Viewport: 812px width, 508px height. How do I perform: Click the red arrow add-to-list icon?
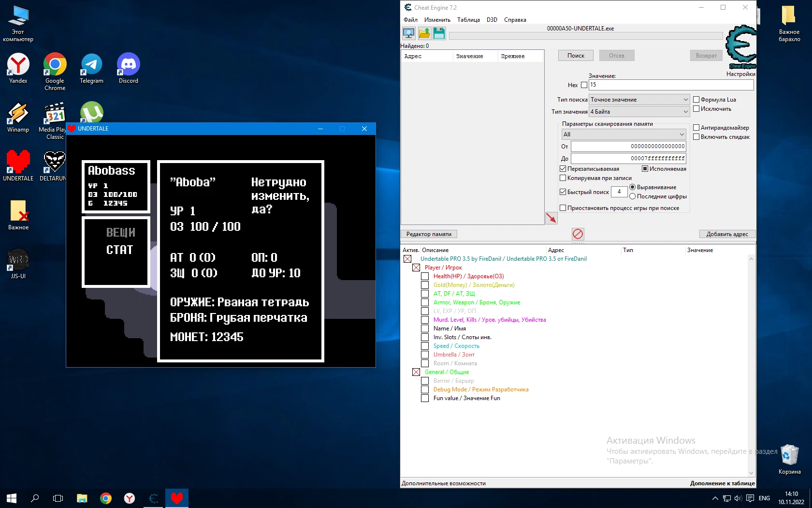[551, 218]
